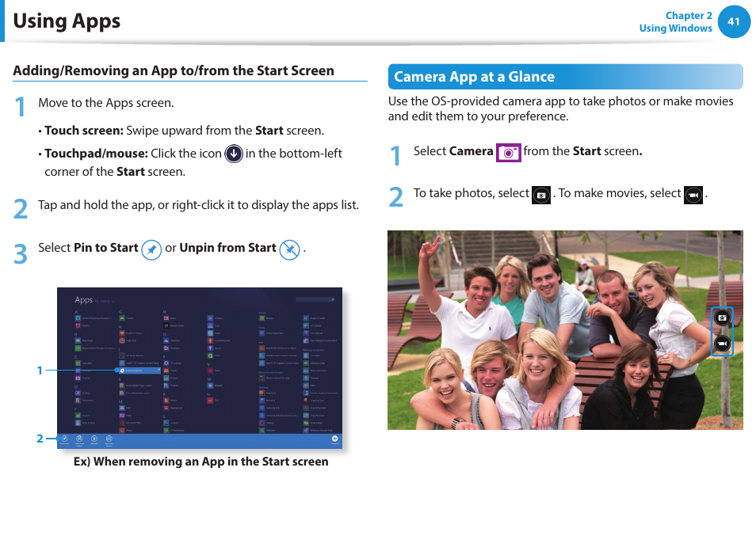
Task: Open the Weather app icon under W
Action: point(210,386)
